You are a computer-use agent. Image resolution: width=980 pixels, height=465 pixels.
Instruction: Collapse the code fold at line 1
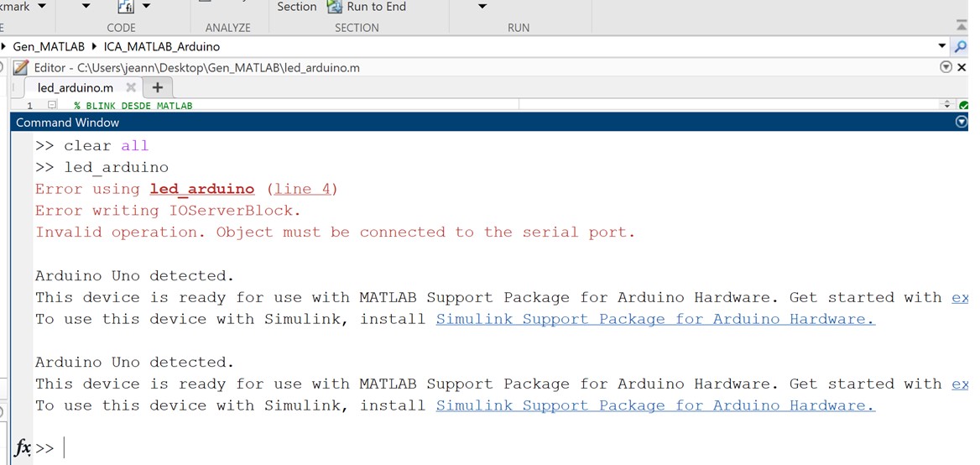tap(52, 106)
